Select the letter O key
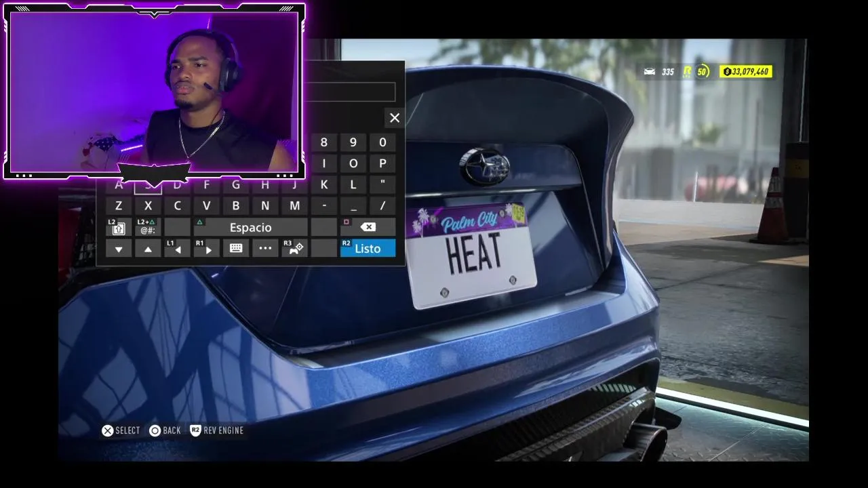The width and height of the screenshot is (868, 488). pos(353,163)
